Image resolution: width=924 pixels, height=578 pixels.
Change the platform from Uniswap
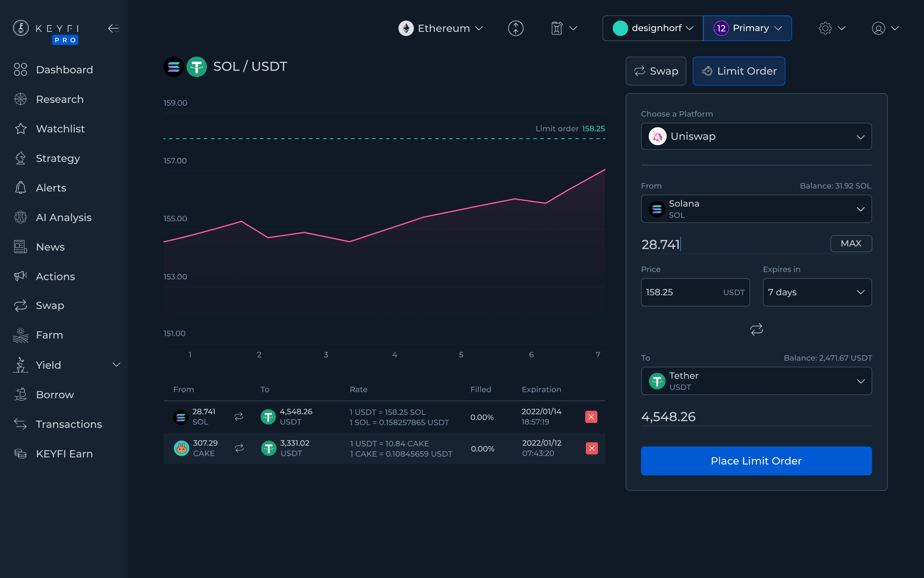756,136
